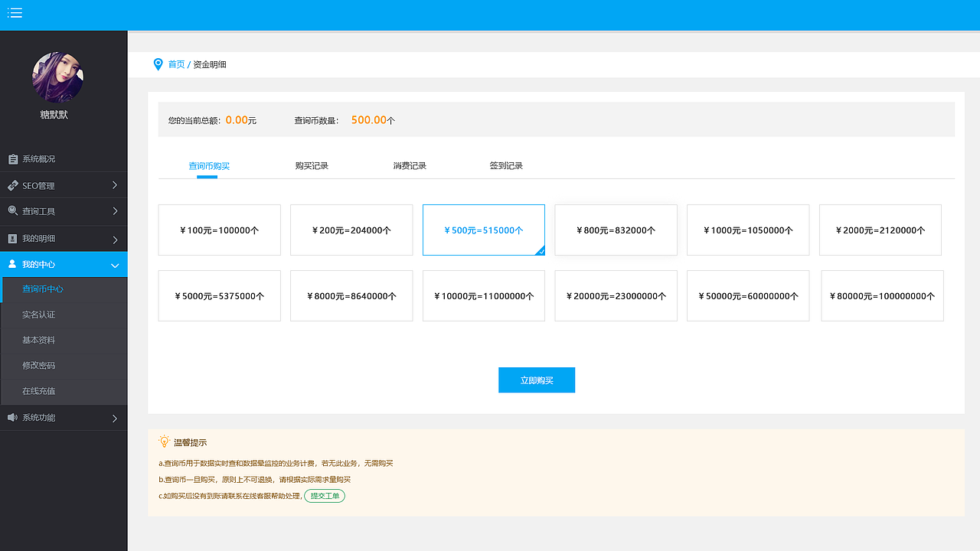Open the user avatar 糖默默
Viewport: 980px width, 551px height.
click(57, 77)
